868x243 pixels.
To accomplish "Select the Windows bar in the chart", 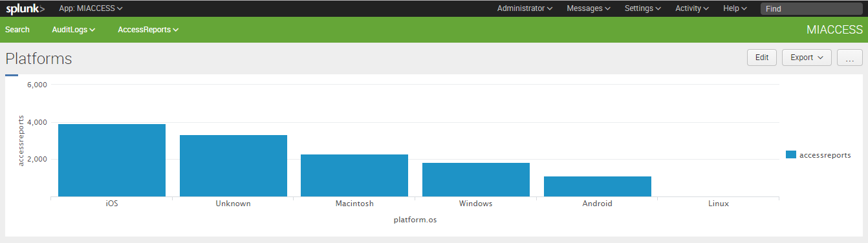I will [x=476, y=180].
